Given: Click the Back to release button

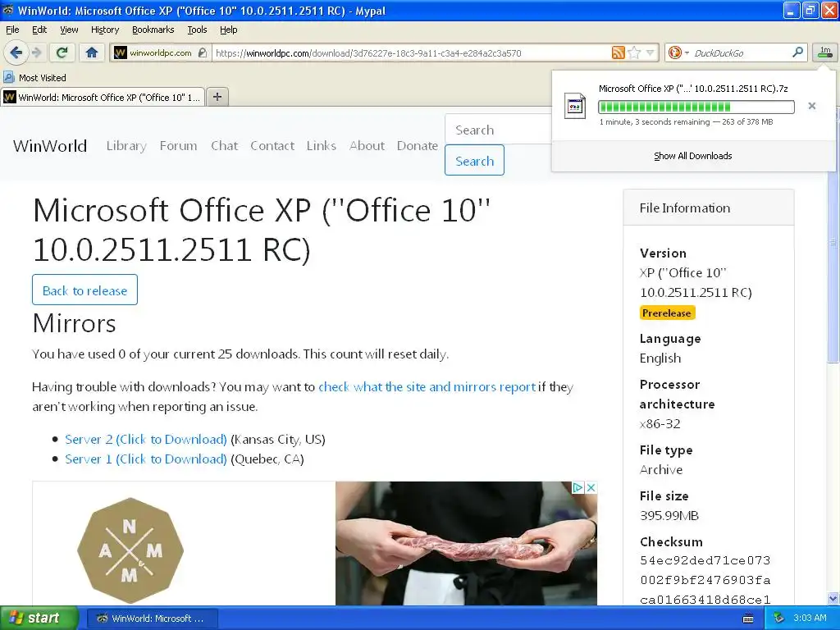Looking at the screenshot, I should click(x=84, y=290).
